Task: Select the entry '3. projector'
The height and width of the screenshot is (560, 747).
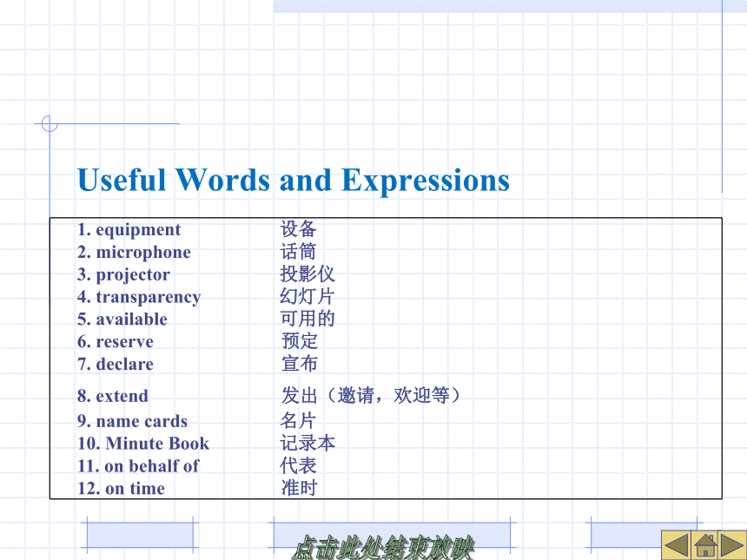Action: click(123, 274)
